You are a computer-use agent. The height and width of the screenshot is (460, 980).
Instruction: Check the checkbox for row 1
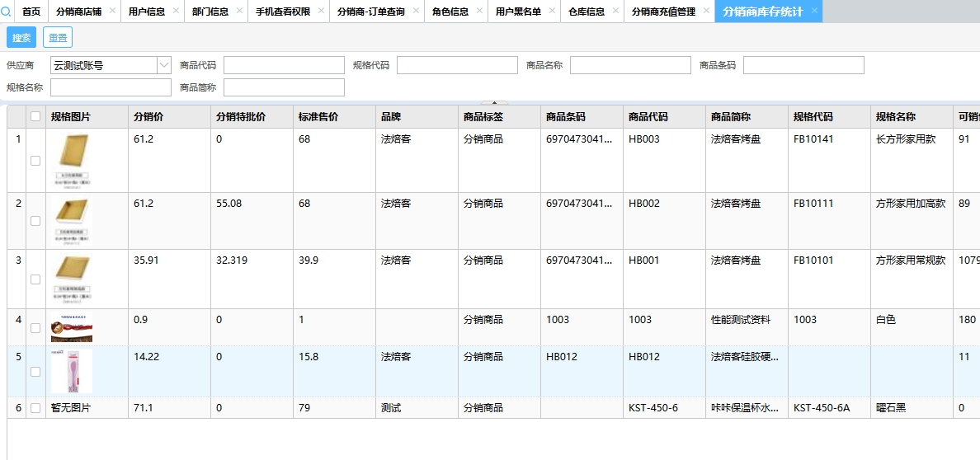pyautogui.click(x=35, y=161)
